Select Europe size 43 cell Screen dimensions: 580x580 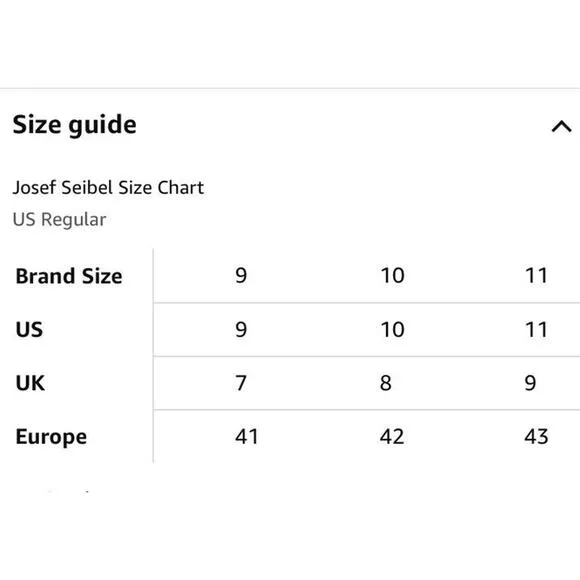tap(536, 436)
